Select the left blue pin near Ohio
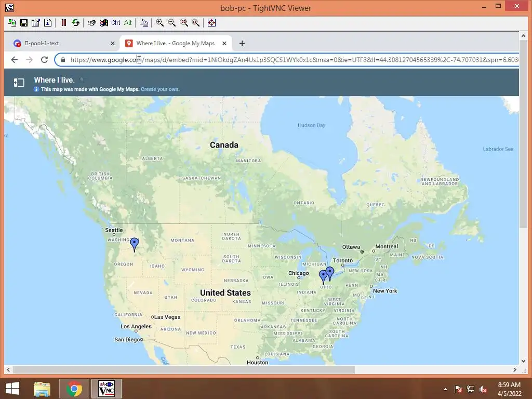This screenshot has width=532, height=399. point(323,276)
